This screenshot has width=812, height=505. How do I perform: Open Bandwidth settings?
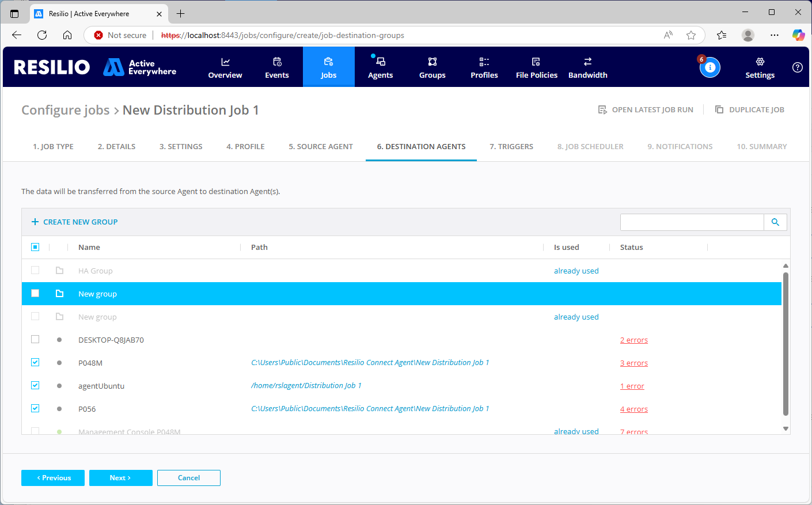pyautogui.click(x=587, y=67)
